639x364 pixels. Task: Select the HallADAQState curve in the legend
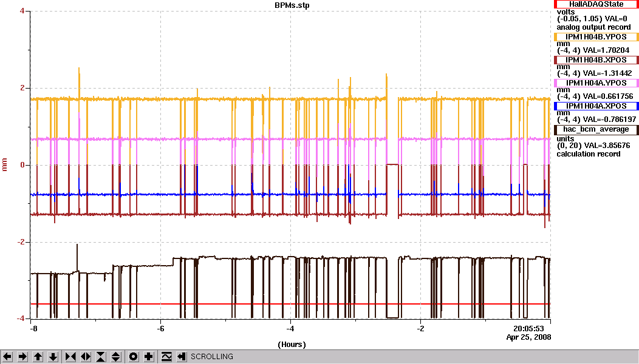tap(596, 4)
